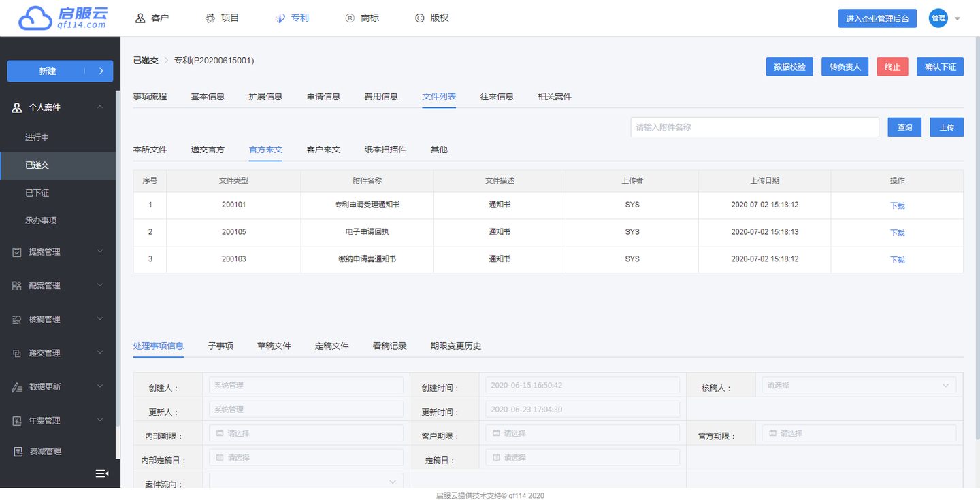Click the 配案管理 sidebar icon
The image size is (980, 500).
click(x=17, y=286)
